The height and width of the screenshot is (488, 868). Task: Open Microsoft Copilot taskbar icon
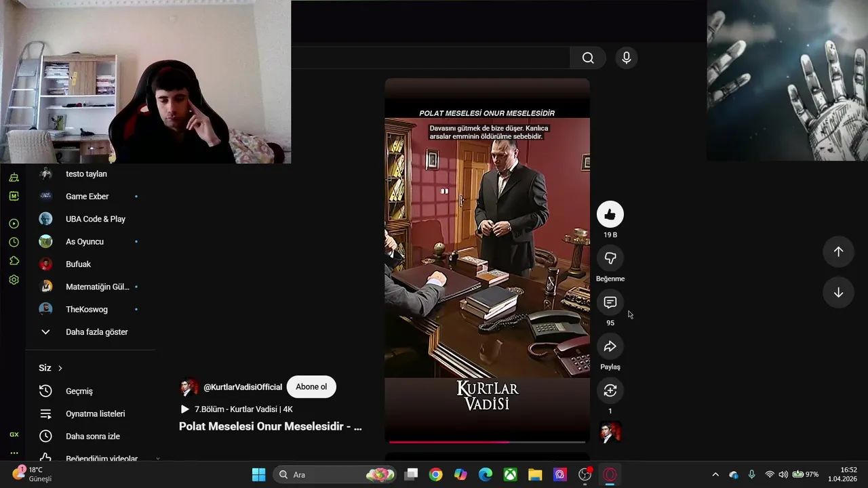click(x=460, y=474)
